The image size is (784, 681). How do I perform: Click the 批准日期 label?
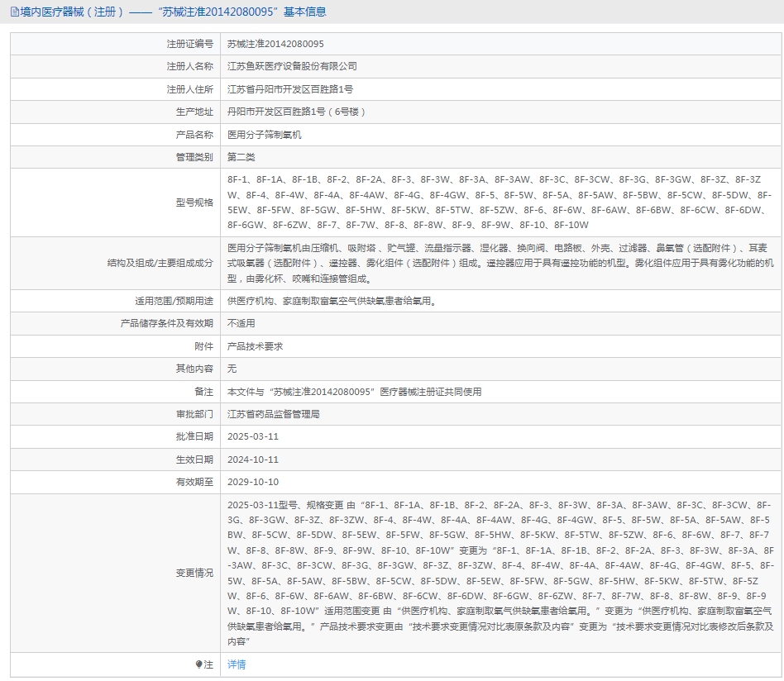click(194, 436)
